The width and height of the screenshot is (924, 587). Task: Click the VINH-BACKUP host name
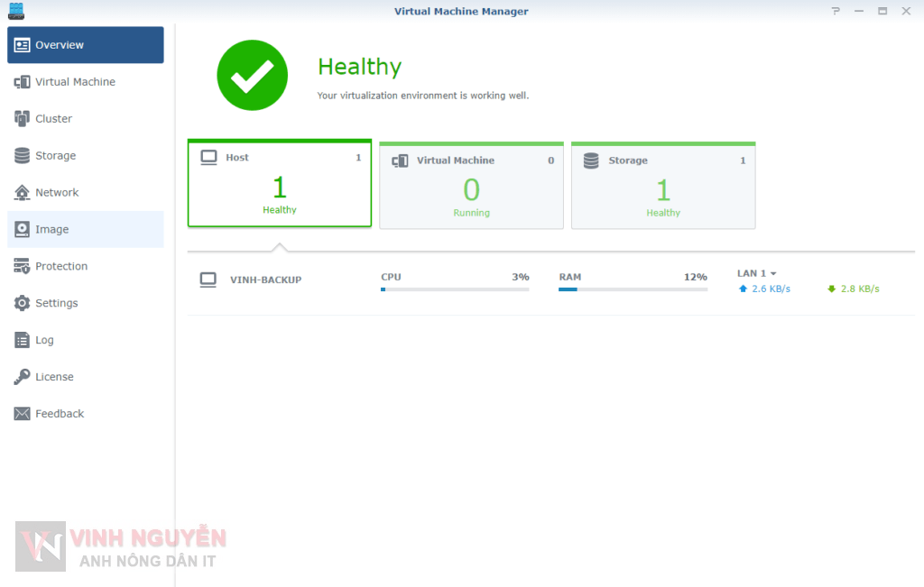pos(266,280)
